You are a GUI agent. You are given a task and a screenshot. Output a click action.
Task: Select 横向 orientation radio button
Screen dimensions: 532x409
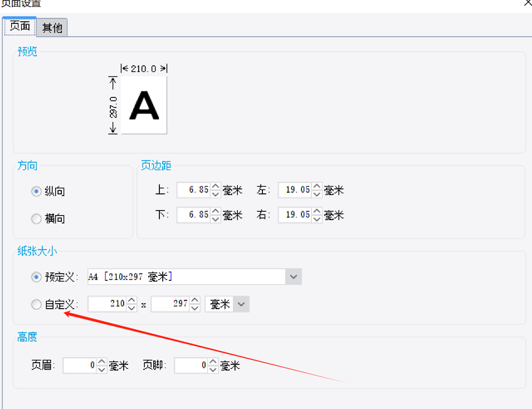coord(36,219)
